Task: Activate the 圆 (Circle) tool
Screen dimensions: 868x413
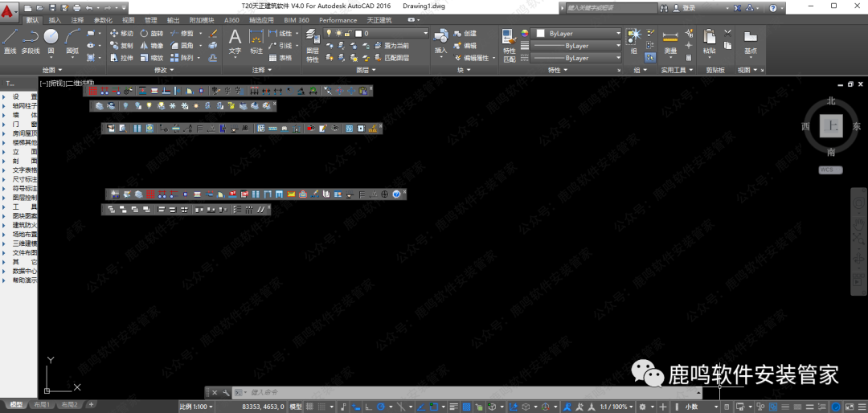Action: coord(51,40)
